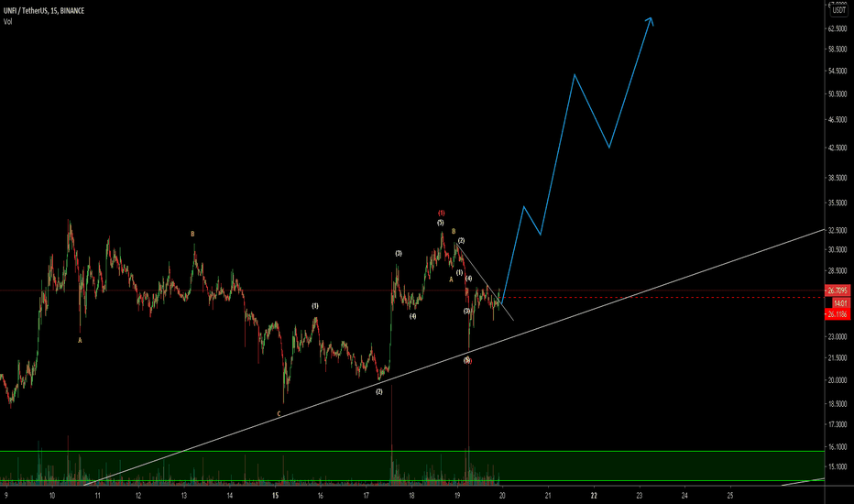Click bold date 15 on the time axis
854x504 pixels.
[x=275, y=495]
